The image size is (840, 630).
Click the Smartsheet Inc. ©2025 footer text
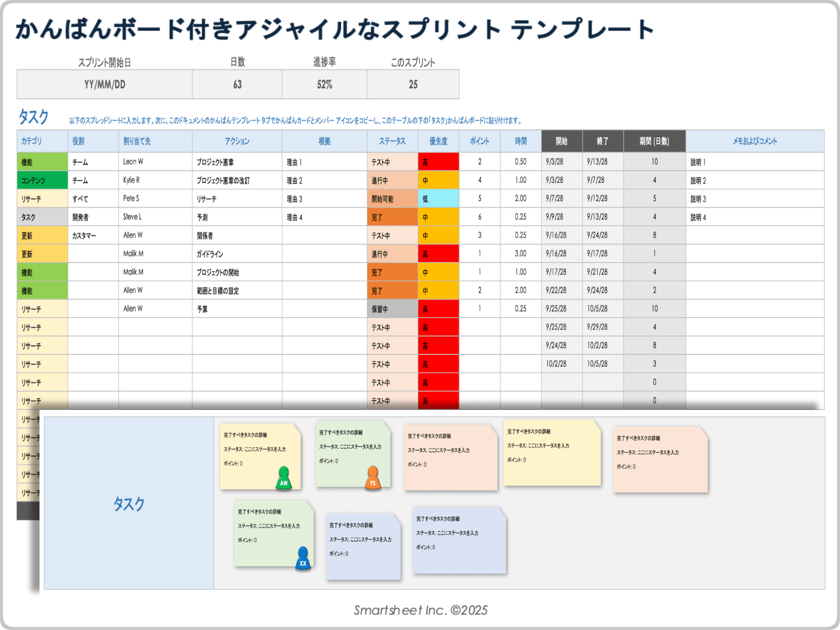click(x=420, y=610)
